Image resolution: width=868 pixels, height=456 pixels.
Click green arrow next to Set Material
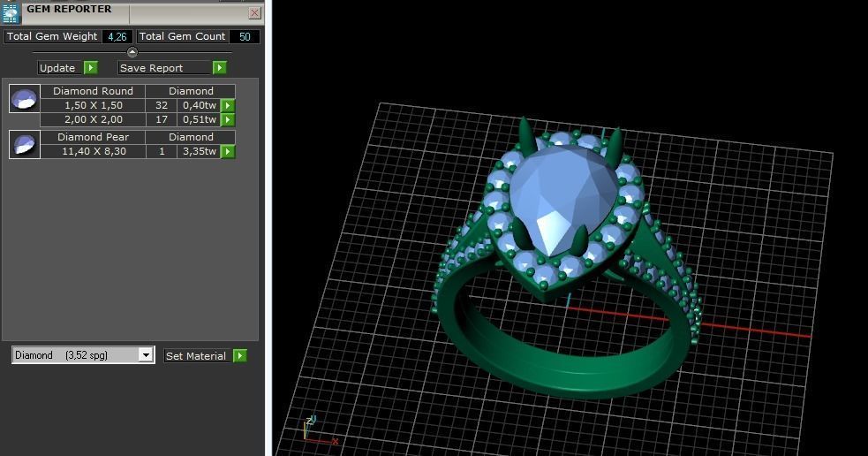[x=240, y=356]
